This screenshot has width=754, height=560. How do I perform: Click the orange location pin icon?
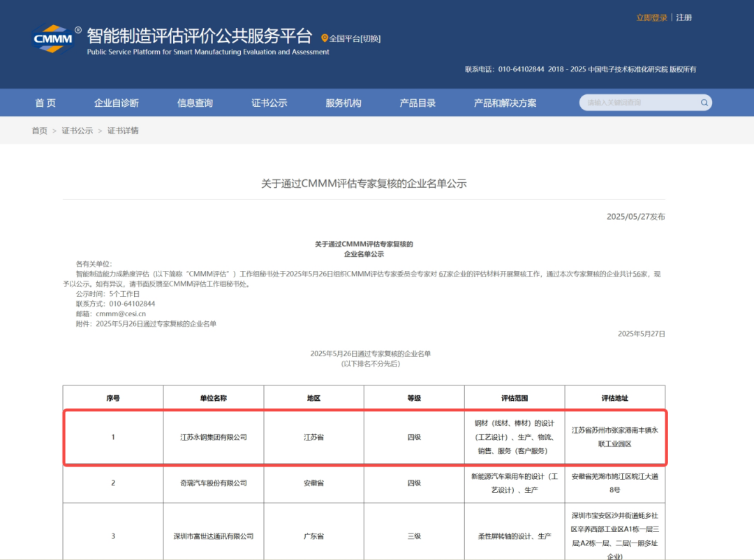pos(325,38)
